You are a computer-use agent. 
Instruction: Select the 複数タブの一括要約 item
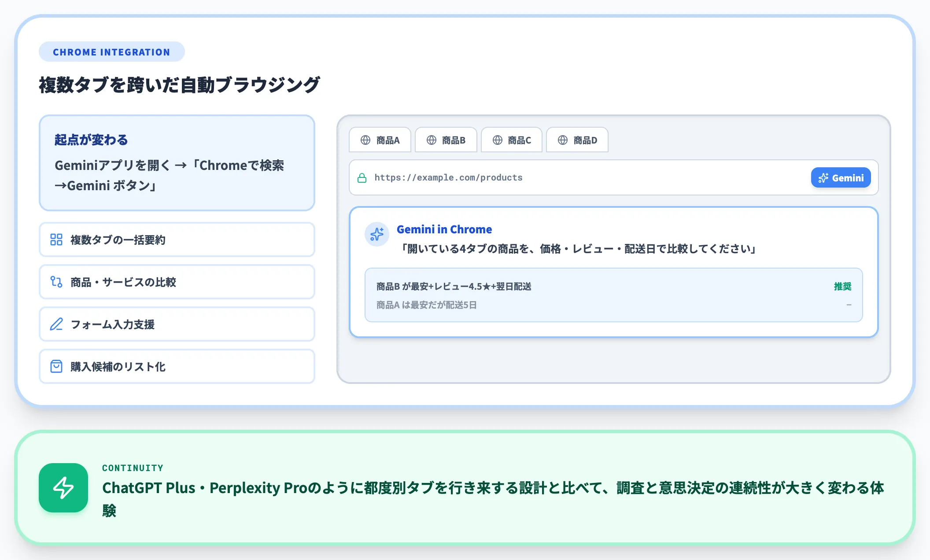177,239
